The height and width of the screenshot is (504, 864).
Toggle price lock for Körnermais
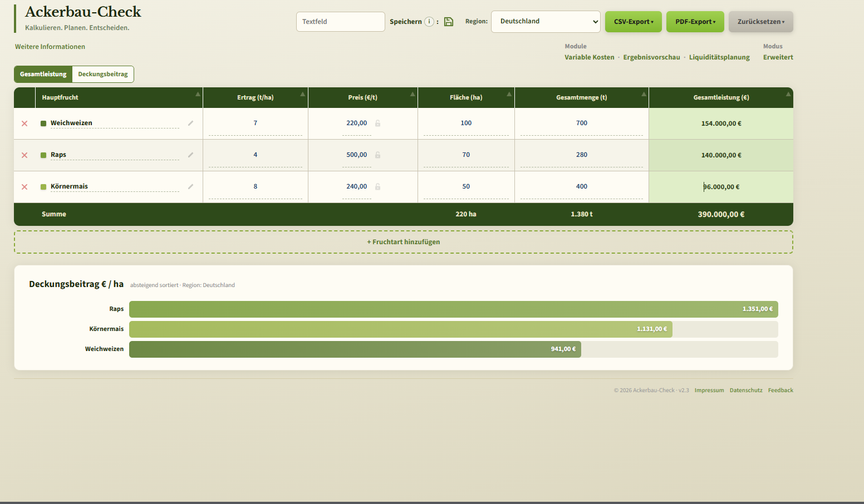377,186
